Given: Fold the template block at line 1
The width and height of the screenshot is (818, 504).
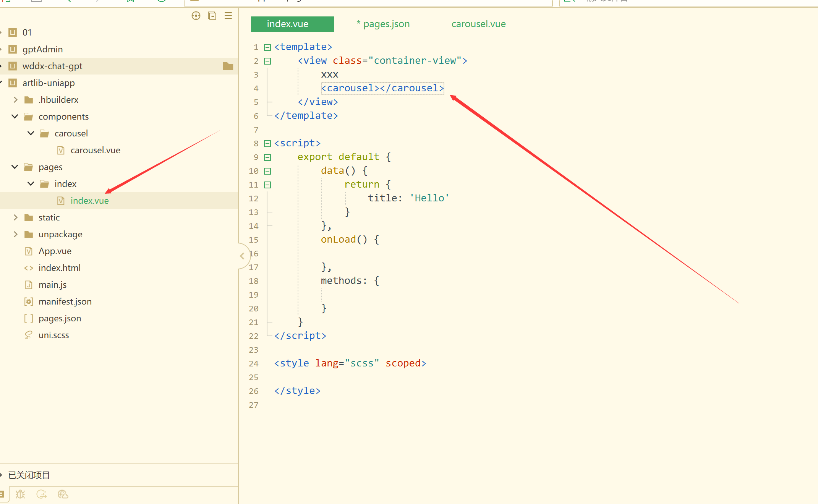Looking at the screenshot, I should (267, 47).
